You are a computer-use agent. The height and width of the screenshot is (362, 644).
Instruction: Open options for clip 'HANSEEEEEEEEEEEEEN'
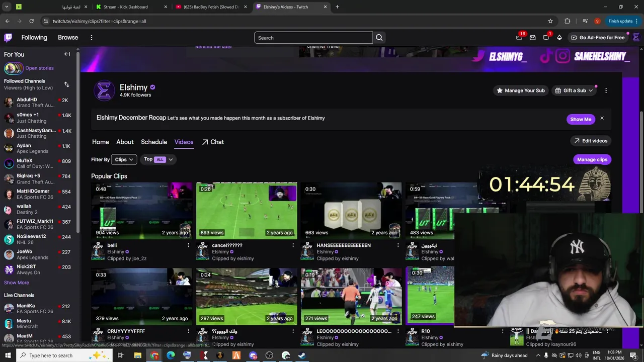point(398,245)
